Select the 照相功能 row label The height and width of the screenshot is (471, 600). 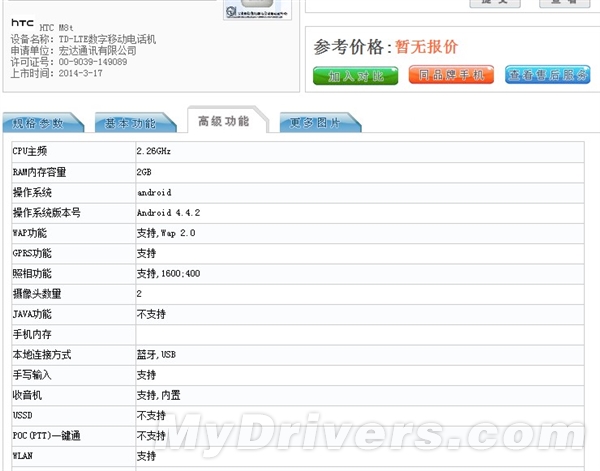point(31,273)
